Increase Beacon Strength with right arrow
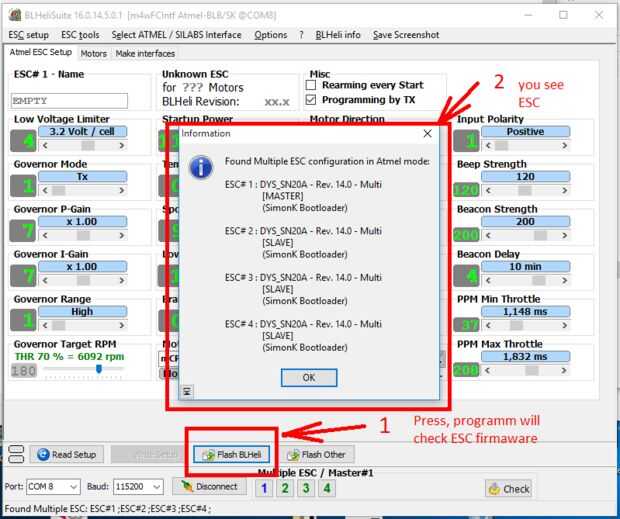The height and width of the screenshot is (519, 620). tap(565, 236)
